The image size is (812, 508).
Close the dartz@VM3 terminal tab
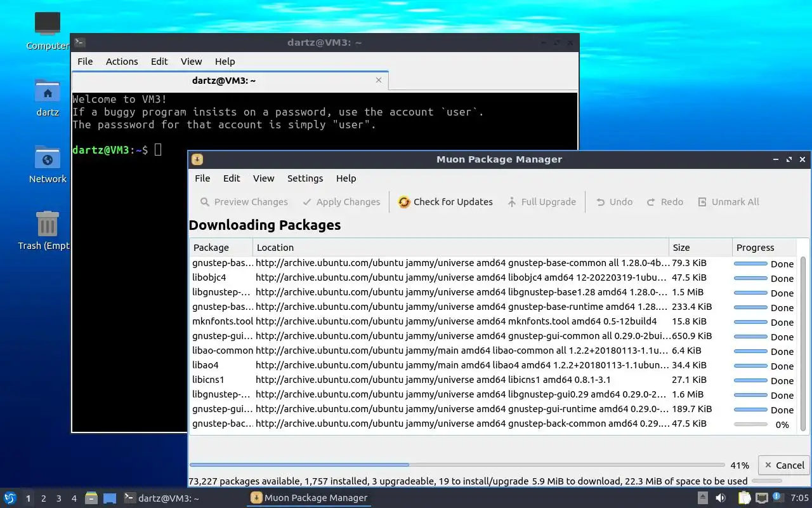[379, 80]
